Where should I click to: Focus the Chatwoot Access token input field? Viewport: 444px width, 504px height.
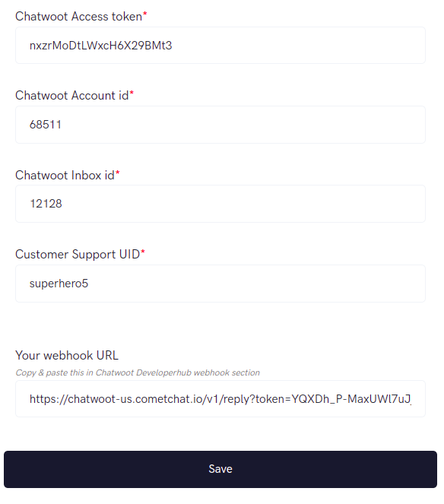pyautogui.click(x=220, y=46)
